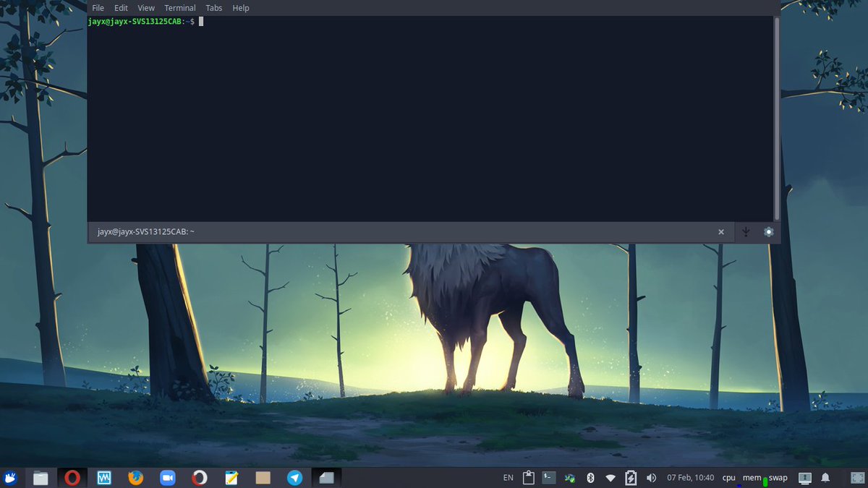Open the Edit menu in terminal
This screenshot has height=488, width=868.
click(x=121, y=8)
